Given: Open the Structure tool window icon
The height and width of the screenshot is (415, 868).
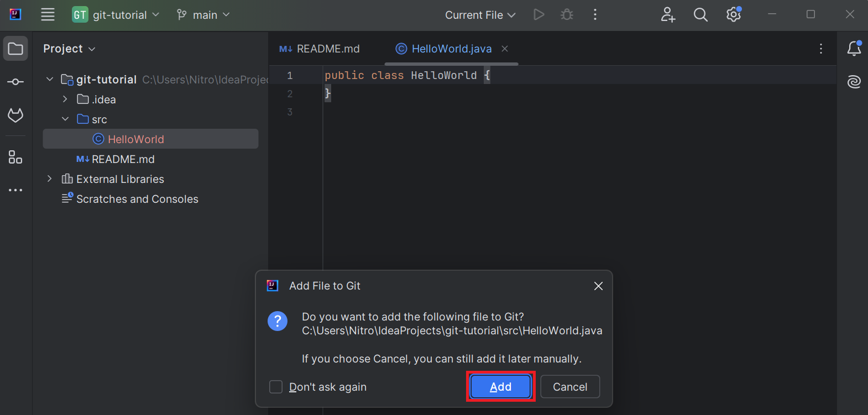Looking at the screenshot, I should [15, 157].
